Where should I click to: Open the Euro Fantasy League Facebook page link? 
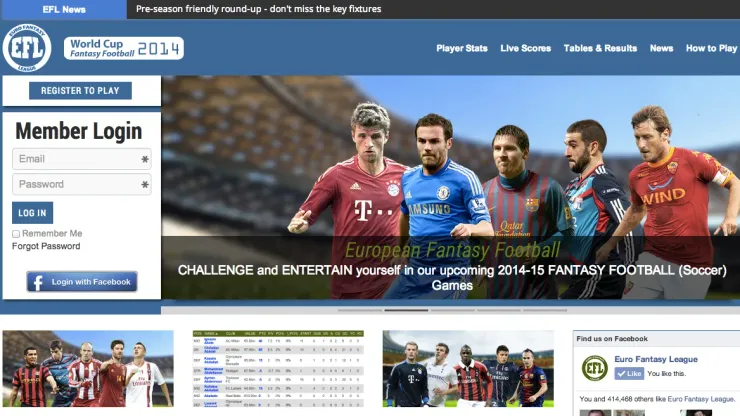pyautogui.click(x=656, y=359)
